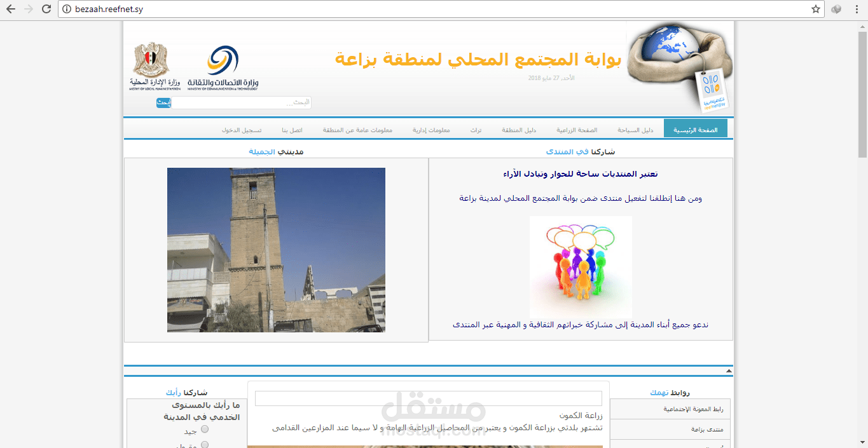The image size is (868, 448).
Task: Click the شاركنا رأيك poll heading
Action: (x=186, y=393)
